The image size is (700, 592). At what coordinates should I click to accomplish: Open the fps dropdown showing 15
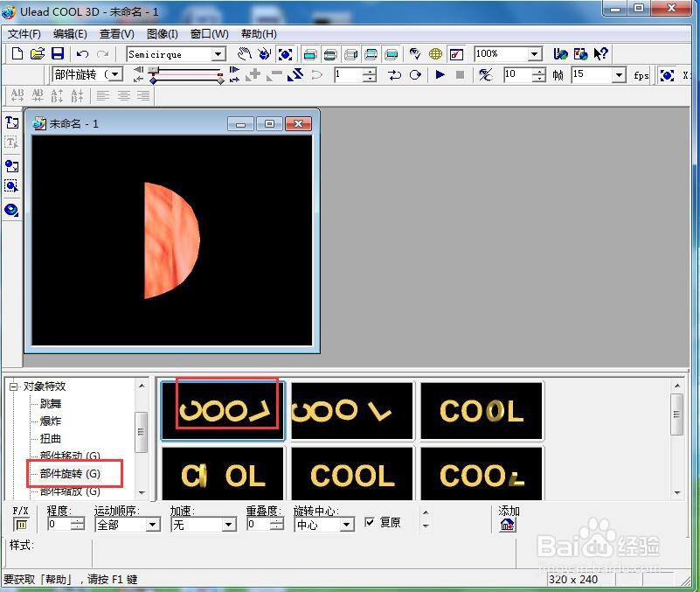coord(619,74)
